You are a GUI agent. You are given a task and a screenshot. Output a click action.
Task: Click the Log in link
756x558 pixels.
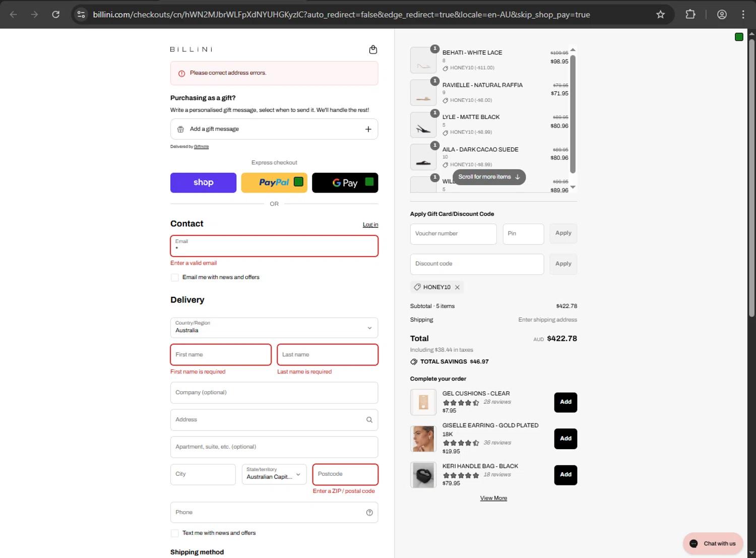[370, 225]
